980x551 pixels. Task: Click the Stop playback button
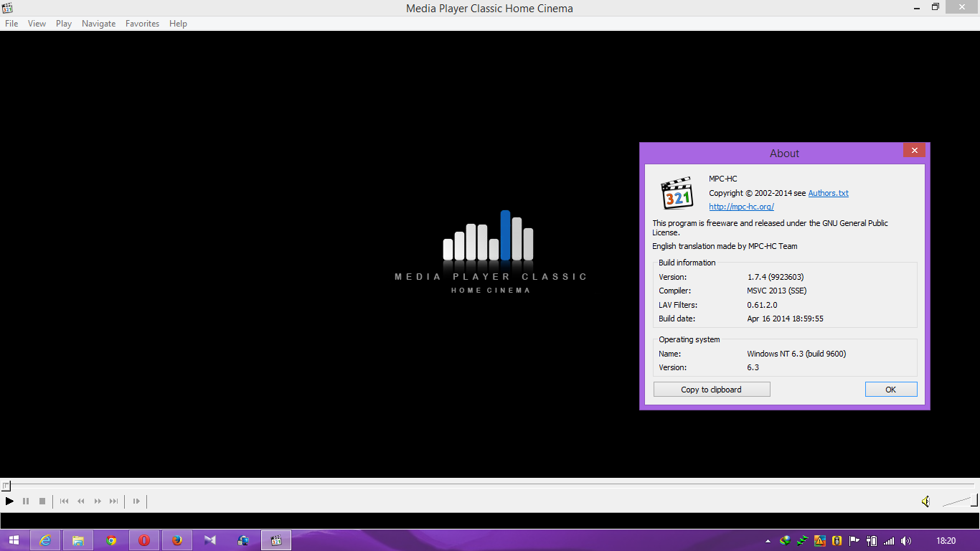pyautogui.click(x=42, y=501)
